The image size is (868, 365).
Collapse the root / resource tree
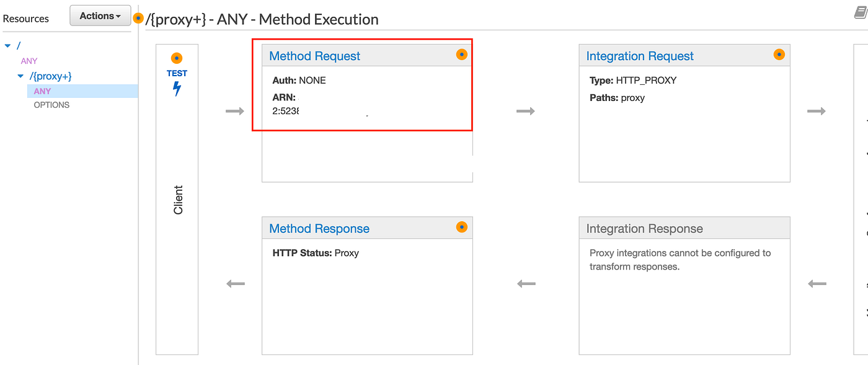pyautogui.click(x=7, y=46)
